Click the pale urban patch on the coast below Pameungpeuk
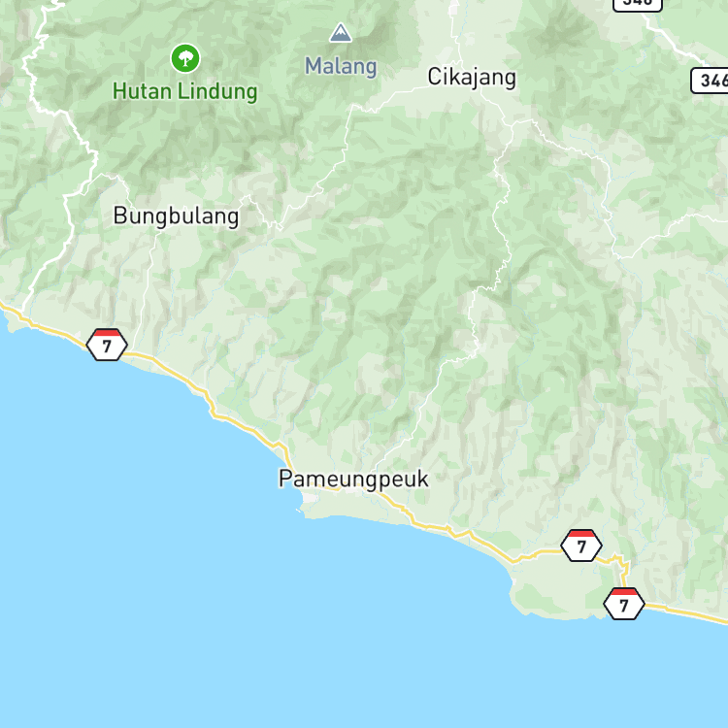Screen dimensions: 728x728 [311, 500]
